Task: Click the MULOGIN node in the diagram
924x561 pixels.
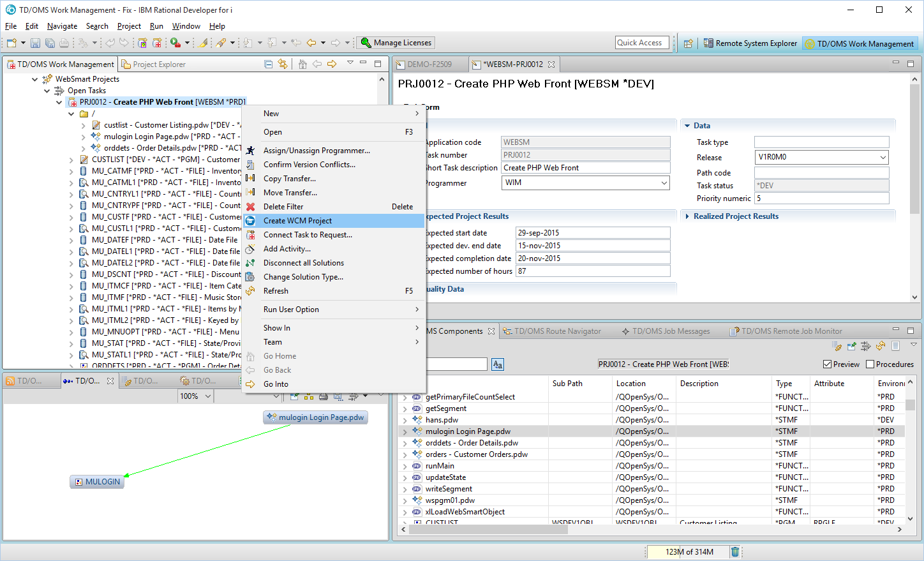Action: [x=97, y=482]
